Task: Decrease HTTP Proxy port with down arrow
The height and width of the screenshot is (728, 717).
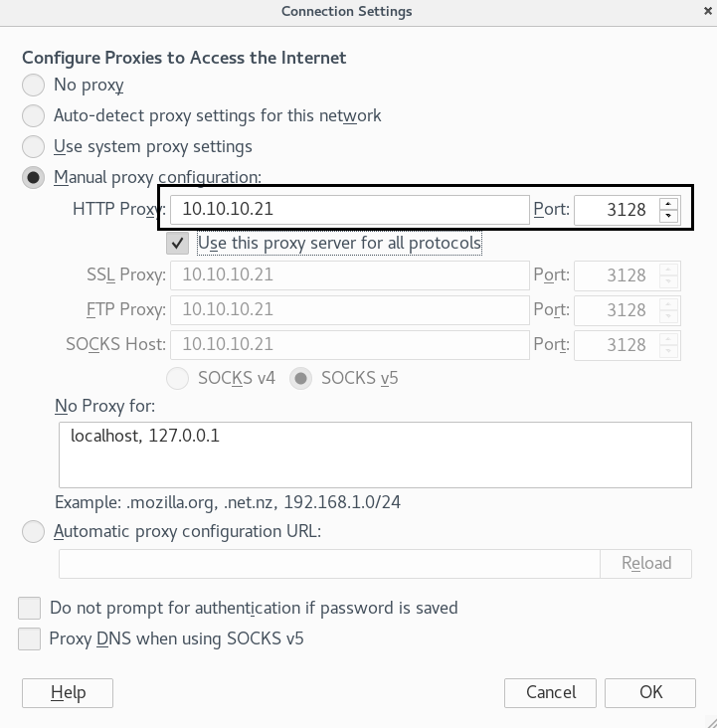Action: (669, 216)
